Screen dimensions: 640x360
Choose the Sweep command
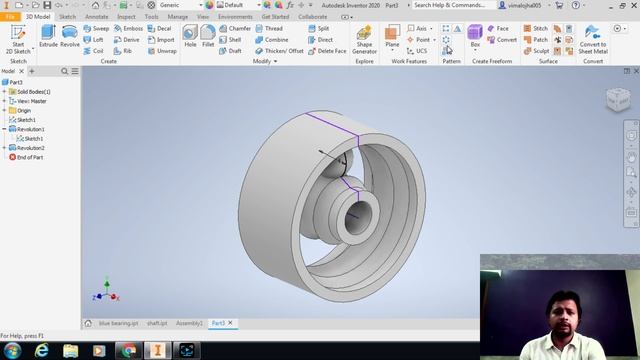click(96, 29)
